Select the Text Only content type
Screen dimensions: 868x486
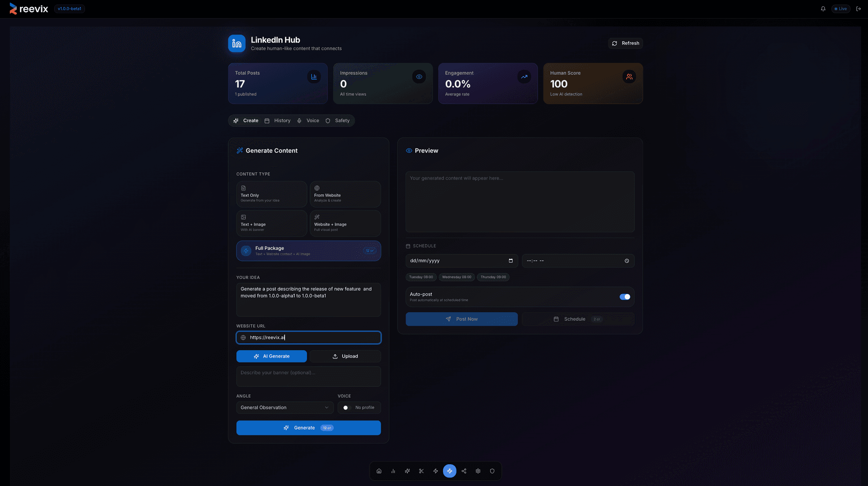pyautogui.click(x=271, y=194)
